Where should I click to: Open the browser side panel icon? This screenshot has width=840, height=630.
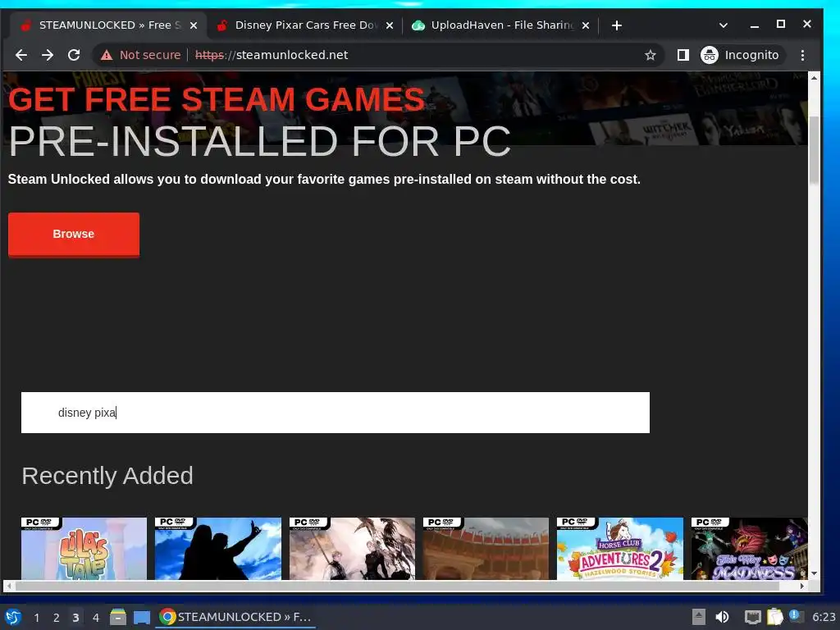682,55
